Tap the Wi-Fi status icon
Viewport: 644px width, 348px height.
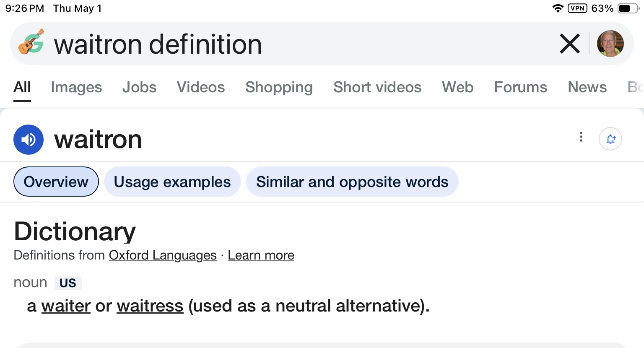(558, 8)
